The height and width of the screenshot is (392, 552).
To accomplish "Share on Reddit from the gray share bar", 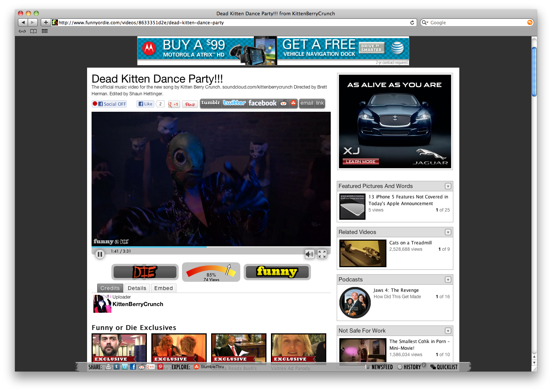I will pos(284,103).
